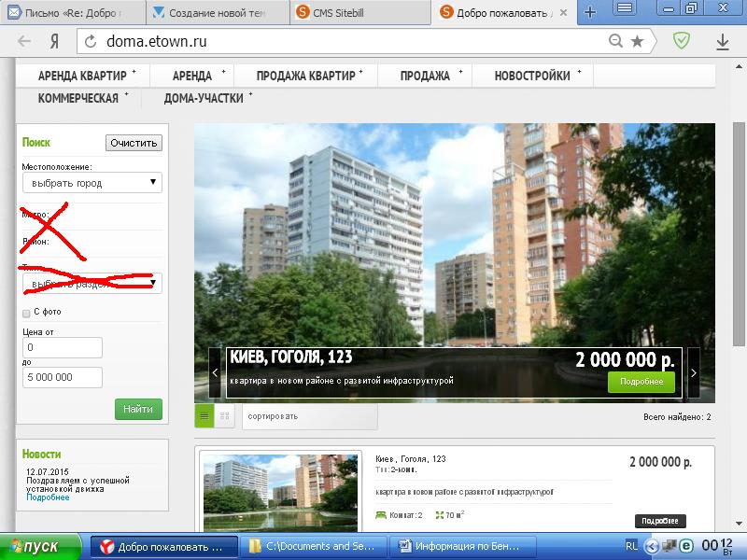The image size is (747, 560).
Task: Expand hidden tray icons arrow
Action: pos(652,546)
